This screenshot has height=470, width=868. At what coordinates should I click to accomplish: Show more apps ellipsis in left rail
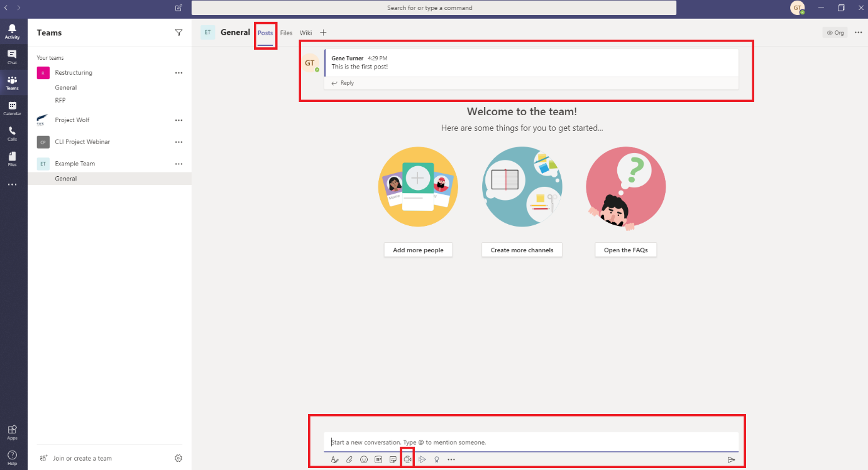(12, 184)
